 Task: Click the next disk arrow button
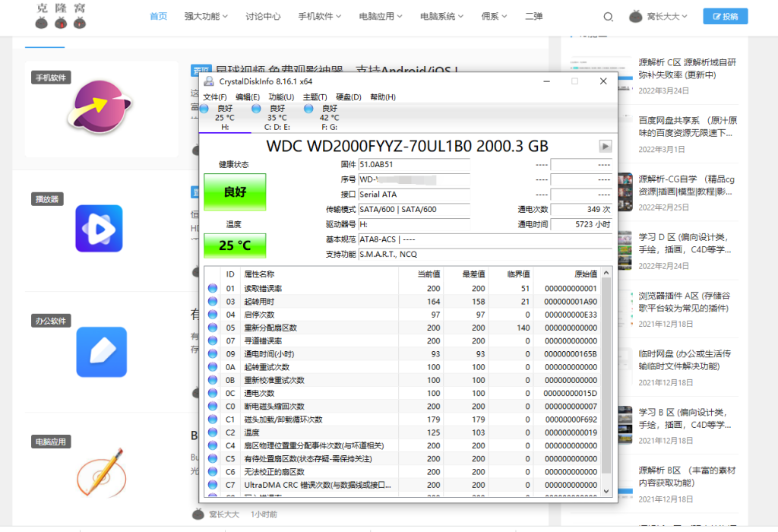pyautogui.click(x=606, y=147)
